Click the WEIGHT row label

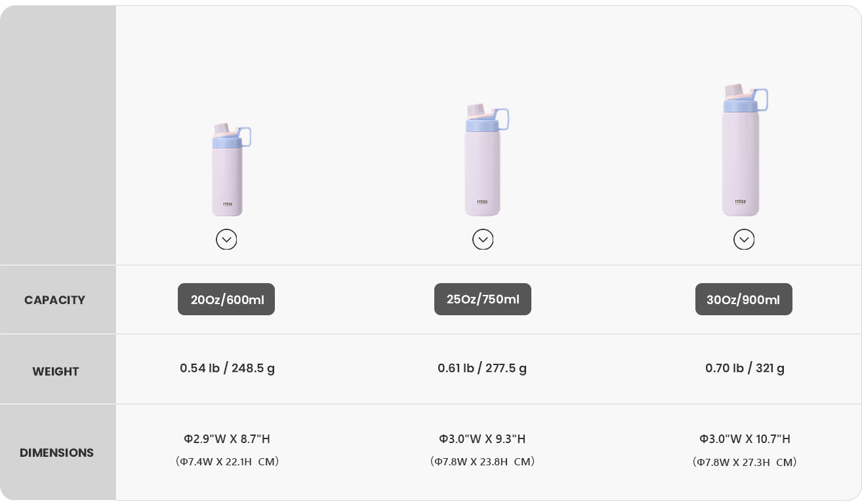pos(56,372)
